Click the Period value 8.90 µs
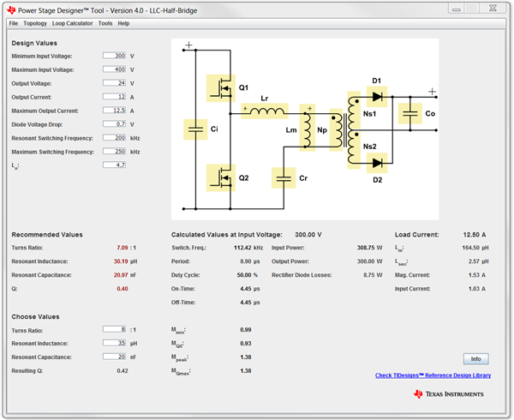Screen dimensions: 514x420 (250, 261)
